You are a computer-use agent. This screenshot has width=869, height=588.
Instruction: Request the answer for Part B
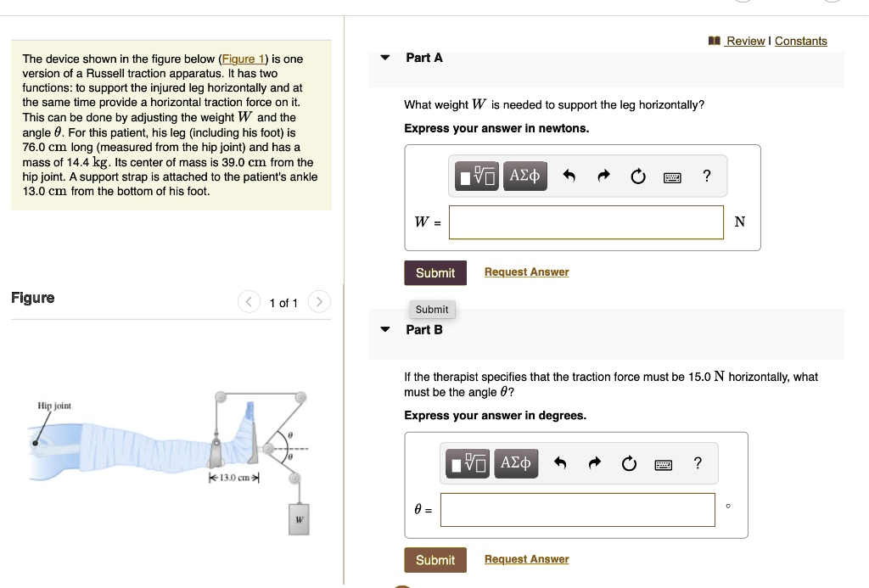(x=526, y=559)
